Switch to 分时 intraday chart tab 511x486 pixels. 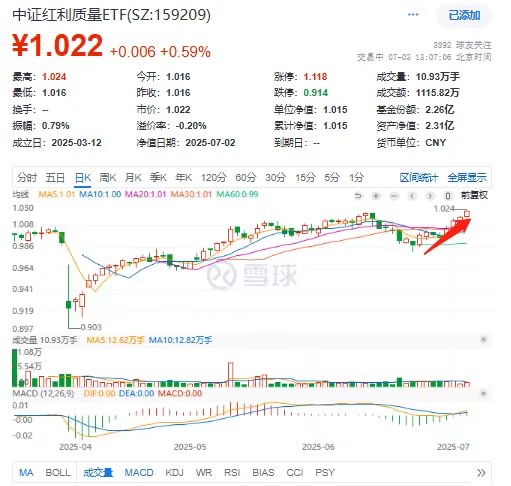27,177
